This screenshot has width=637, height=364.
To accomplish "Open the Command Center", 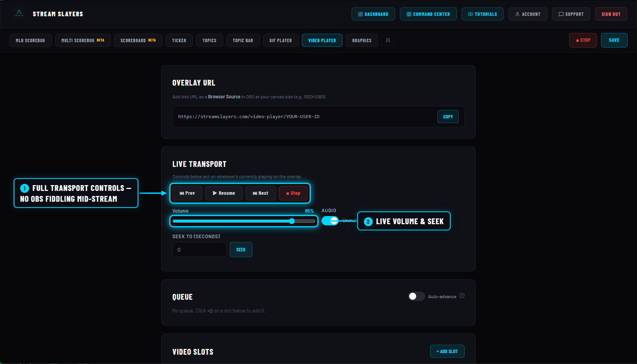I will 428,14.
